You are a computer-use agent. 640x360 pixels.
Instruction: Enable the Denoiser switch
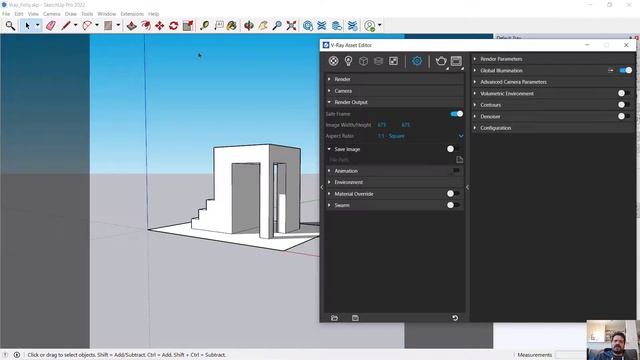click(x=624, y=116)
